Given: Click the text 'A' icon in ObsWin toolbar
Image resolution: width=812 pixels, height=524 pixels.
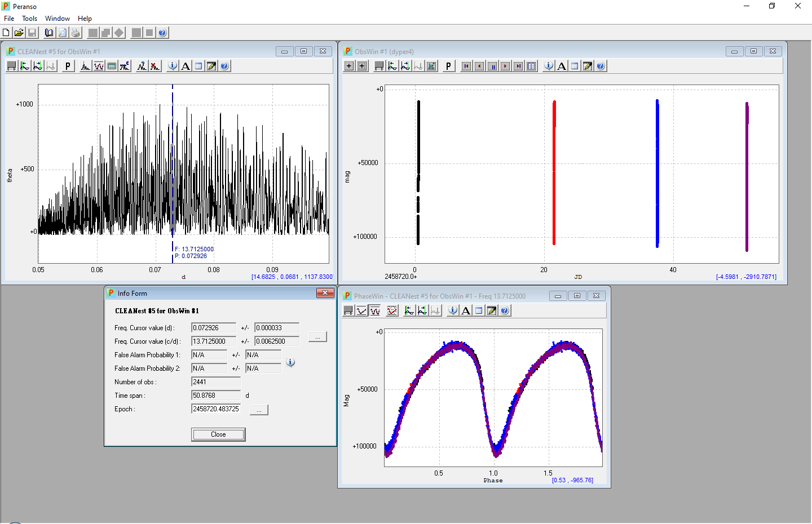Looking at the screenshot, I should [x=562, y=66].
